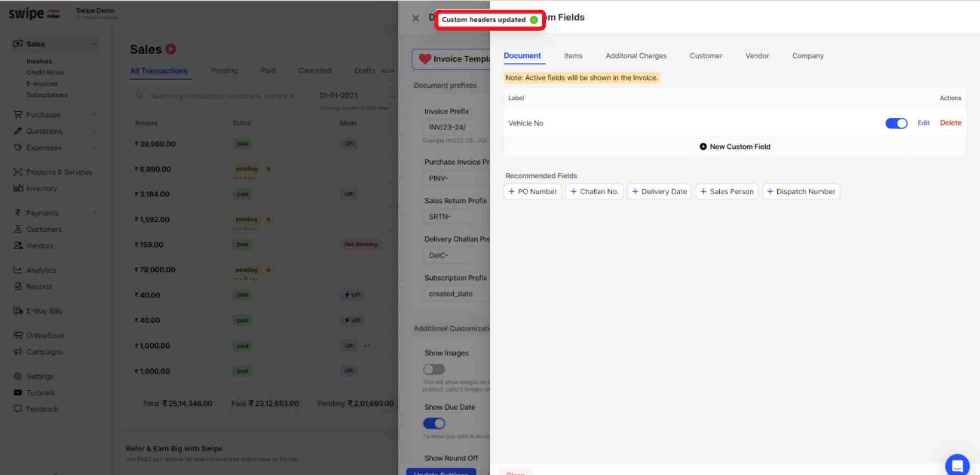The width and height of the screenshot is (980, 475).
Task: Open the Cancelled transactions tab
Action: coord(315,70)
